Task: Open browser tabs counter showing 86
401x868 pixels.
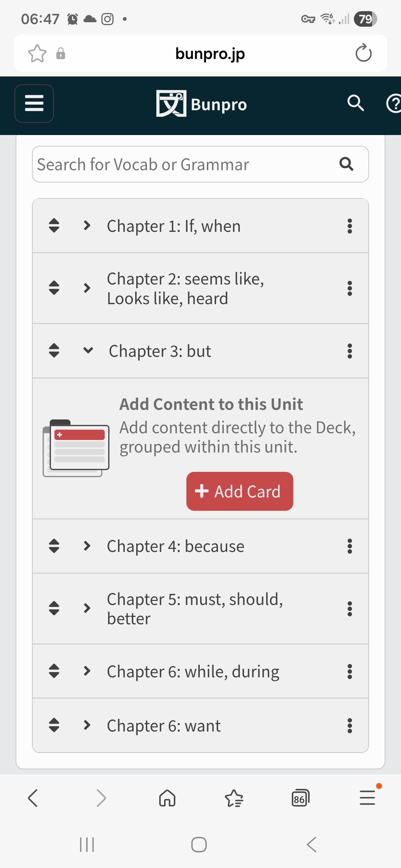Action: pyautogui.click(x=300, y=798)
